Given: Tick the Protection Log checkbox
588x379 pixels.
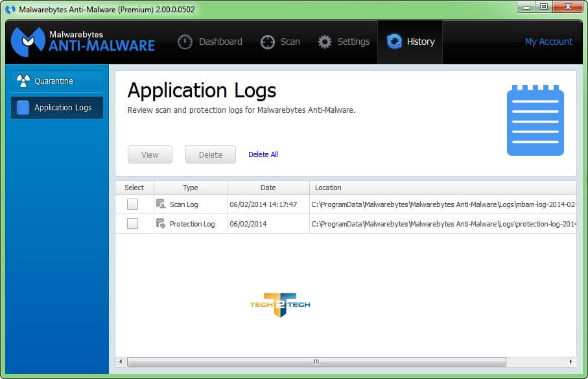Looking at the screenshot, I should tap(132, 224).
